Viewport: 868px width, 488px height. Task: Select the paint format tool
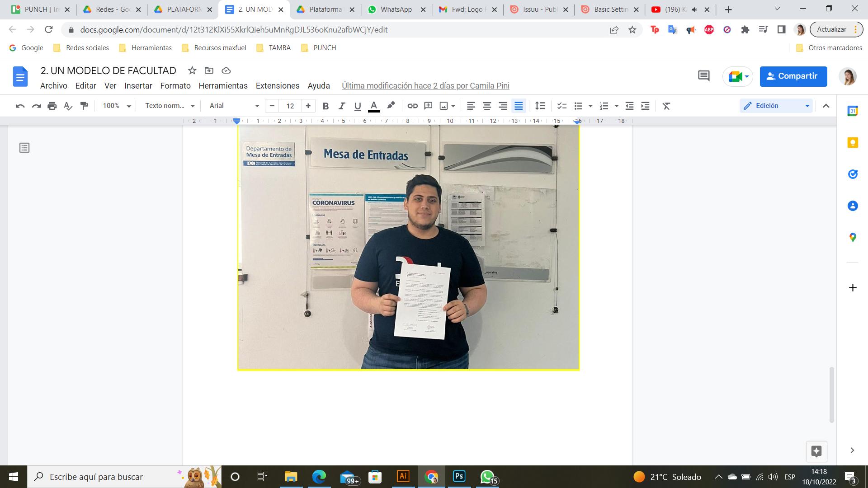point(84,106)
